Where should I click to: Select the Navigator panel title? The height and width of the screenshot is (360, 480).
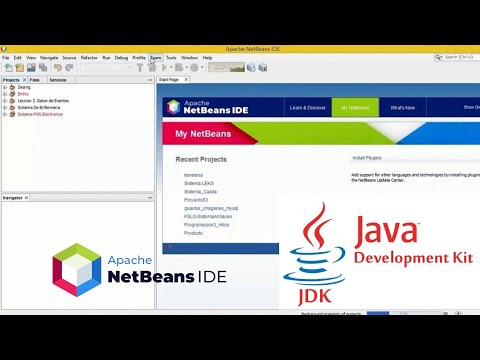pyautogui.click(x=13, y=198)
